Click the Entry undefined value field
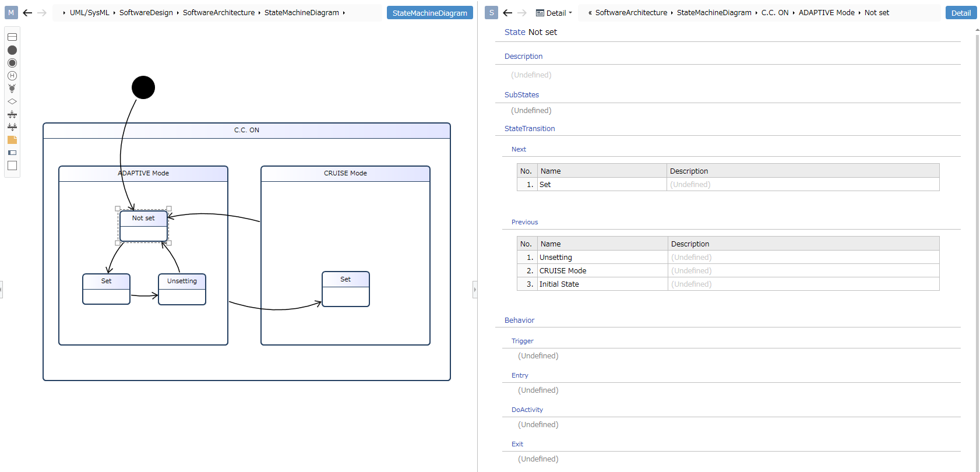This screenshot has width=980, height=472. (538, 390)
